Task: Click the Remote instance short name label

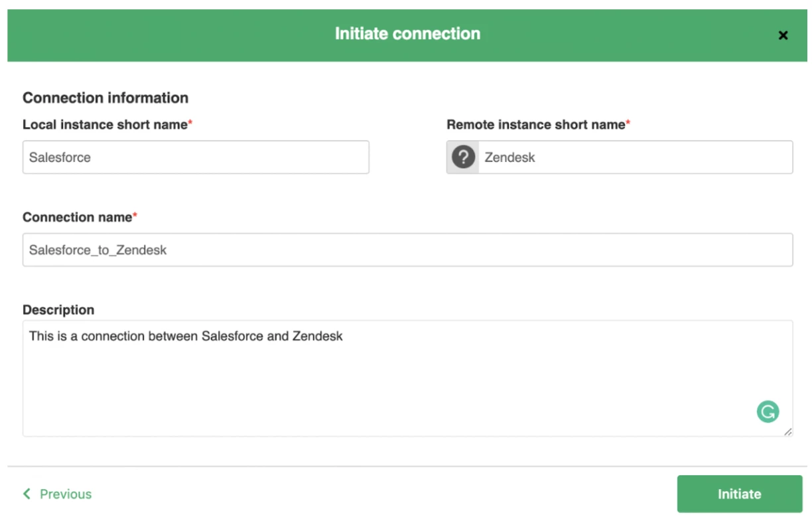Action: pos(538,125)
